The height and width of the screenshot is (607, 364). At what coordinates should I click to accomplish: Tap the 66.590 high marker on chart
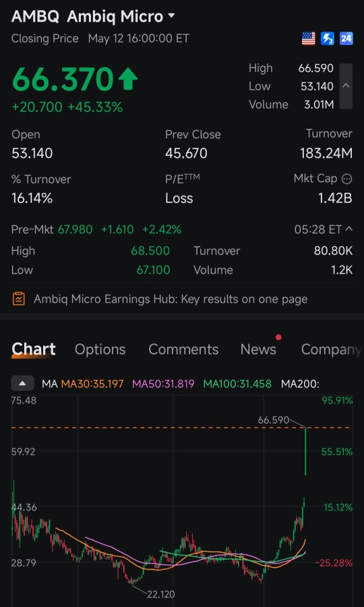pos(274,420)
